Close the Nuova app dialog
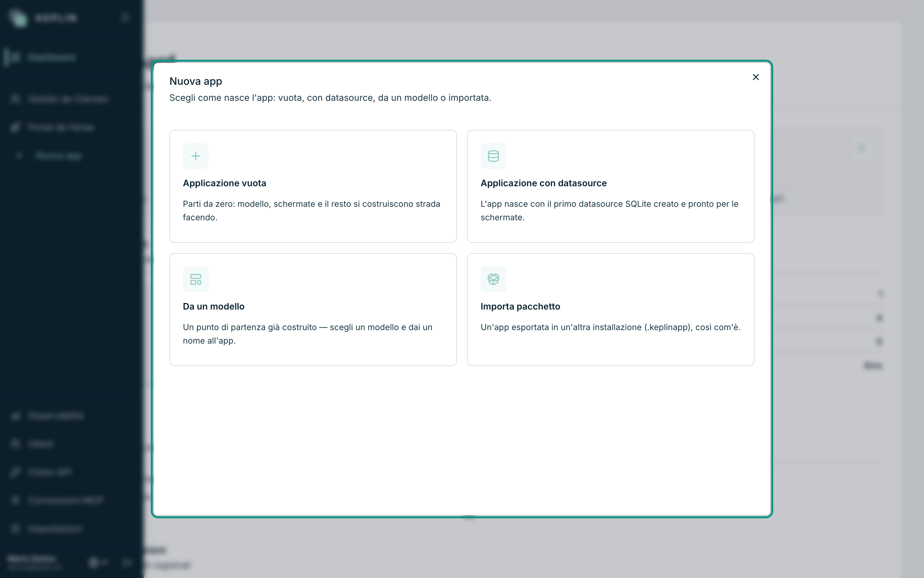 (755, 77)
